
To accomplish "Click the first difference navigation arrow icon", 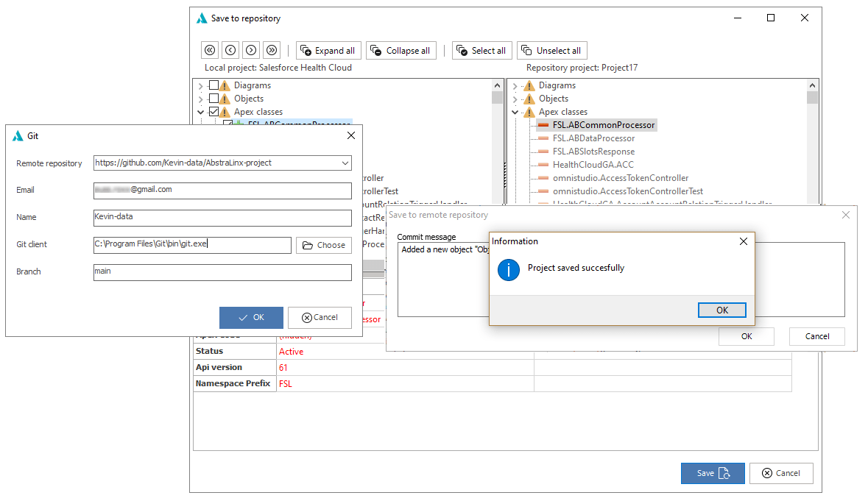I will tap(210, 50).
